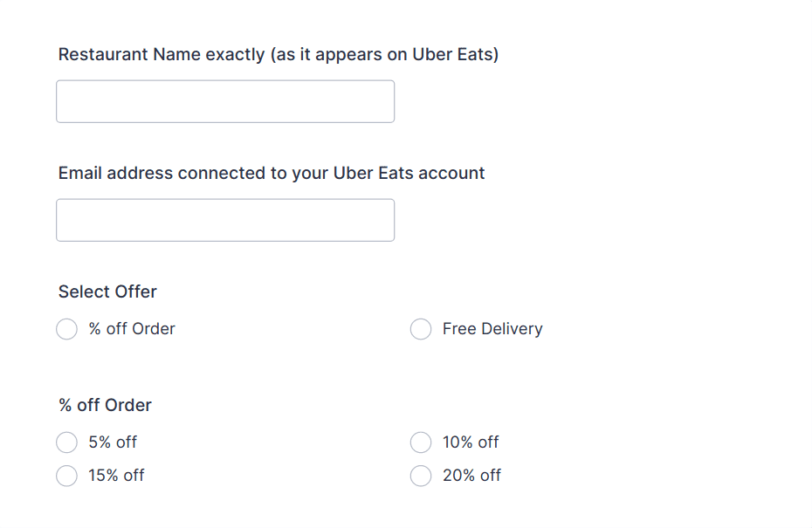Click the 10% off label text
Viewport: 812px width, 528px height.
click(x=470, y=442)
